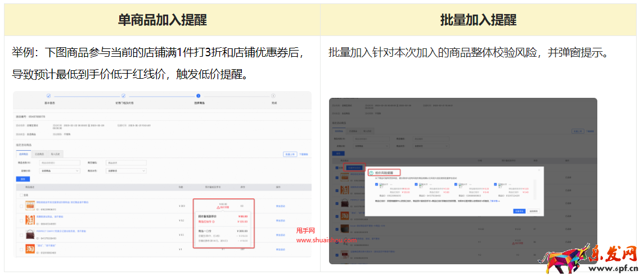Viewport: 644px width, 280px height.
Task: Click the step-two check icon in progress bar
Action: click(124, 96)
